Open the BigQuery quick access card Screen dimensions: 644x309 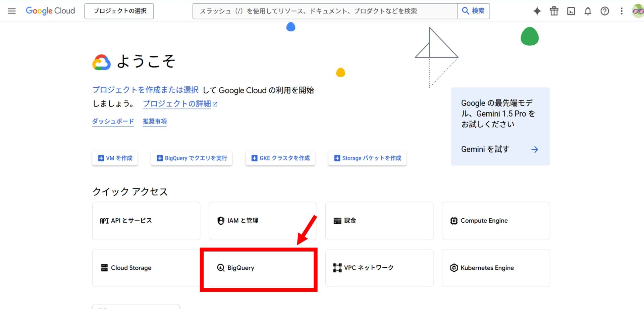pyautogui.click(x=263, y=268)
